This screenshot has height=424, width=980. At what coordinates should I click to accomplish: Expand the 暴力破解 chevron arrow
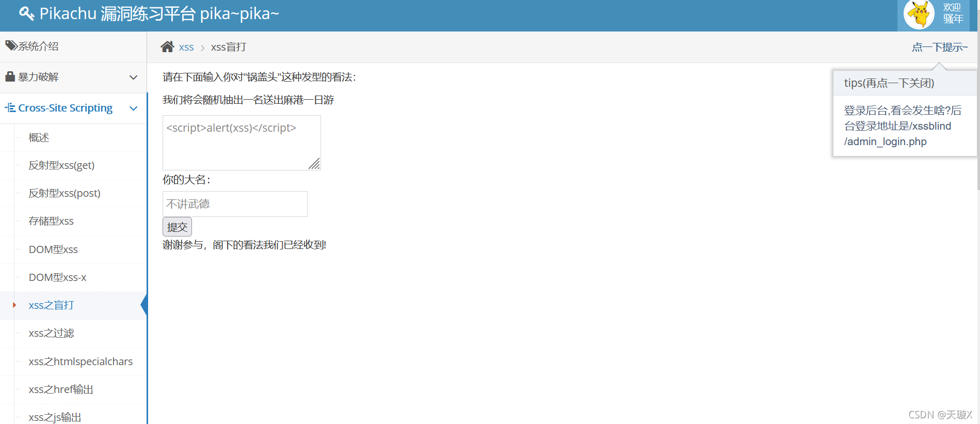[x=134, y=77]
